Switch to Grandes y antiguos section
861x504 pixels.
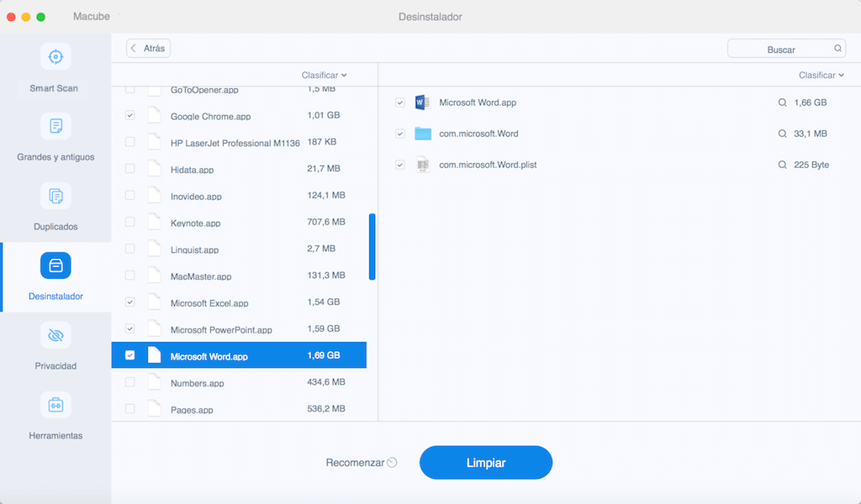pyautogui.click(x=55, y=157)
